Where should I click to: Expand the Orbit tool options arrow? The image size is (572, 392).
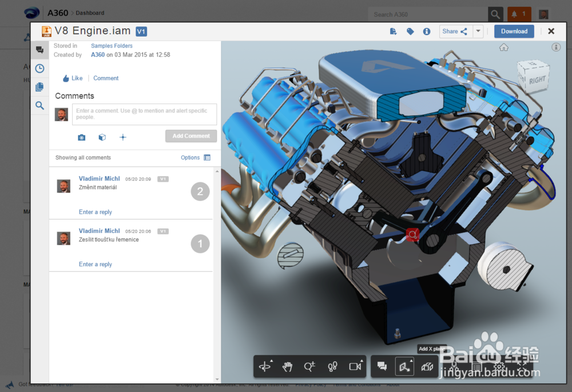tap(271, 361)
